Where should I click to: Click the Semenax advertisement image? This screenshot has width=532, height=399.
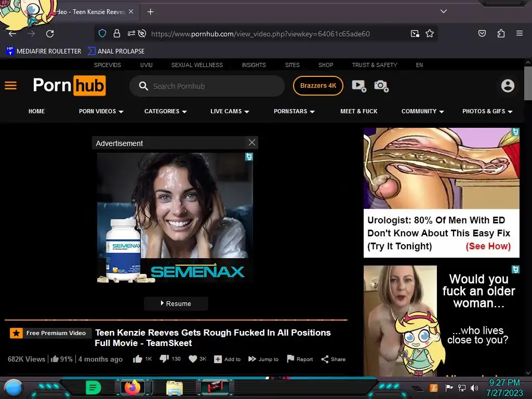coord(175,218)
